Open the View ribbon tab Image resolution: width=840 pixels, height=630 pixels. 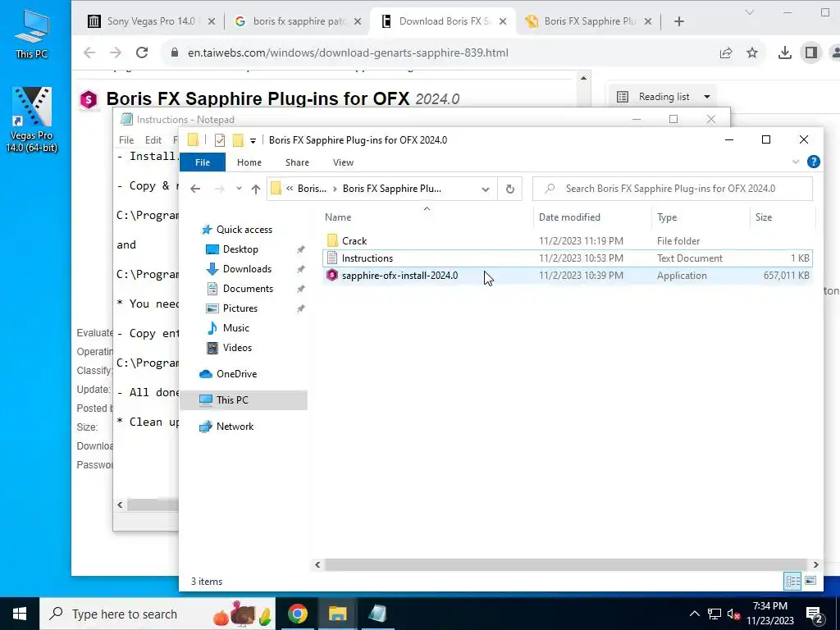(x=343, y=162)
